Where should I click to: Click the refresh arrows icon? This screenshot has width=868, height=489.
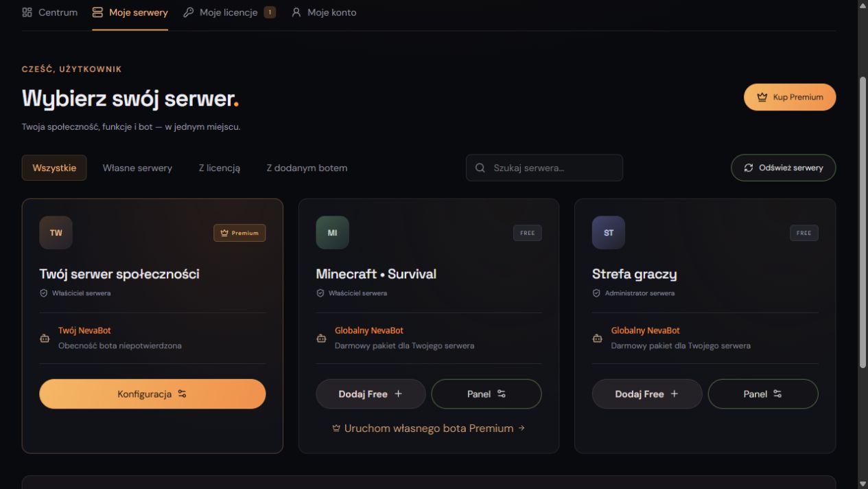click(x=749, y=168)
